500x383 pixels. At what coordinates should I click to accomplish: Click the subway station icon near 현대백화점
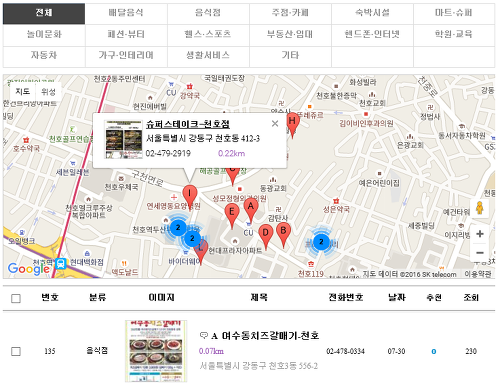(61, 263)
